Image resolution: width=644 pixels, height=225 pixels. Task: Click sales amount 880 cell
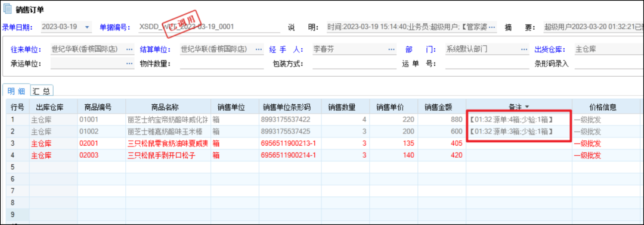(x=442, y=120)
